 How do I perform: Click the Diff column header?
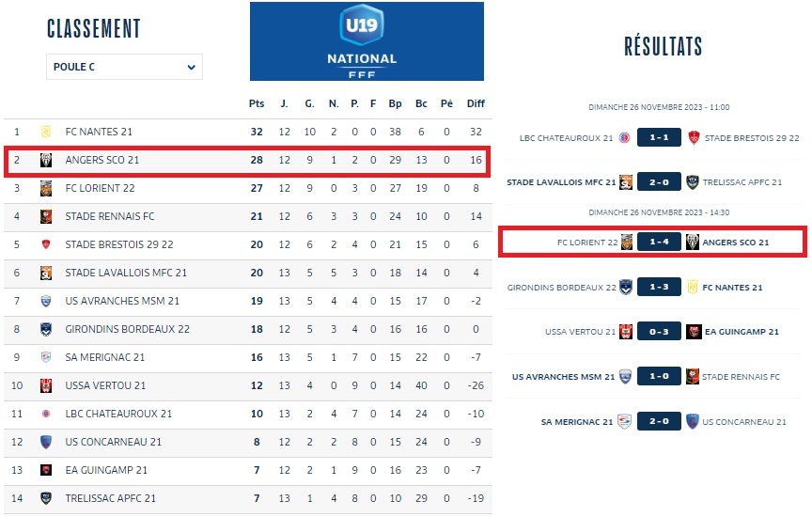click(476, 103)
